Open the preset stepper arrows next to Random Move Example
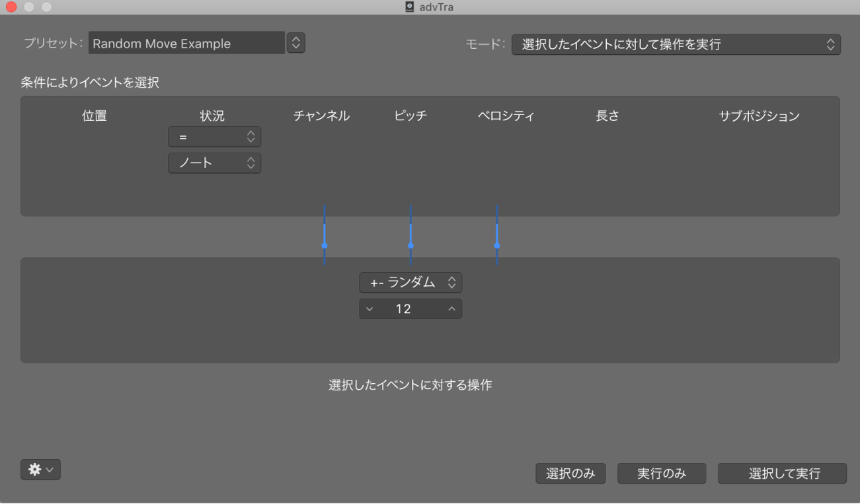Image resolution: width=860 pixels, height=504 pixels. pos(296,44)
